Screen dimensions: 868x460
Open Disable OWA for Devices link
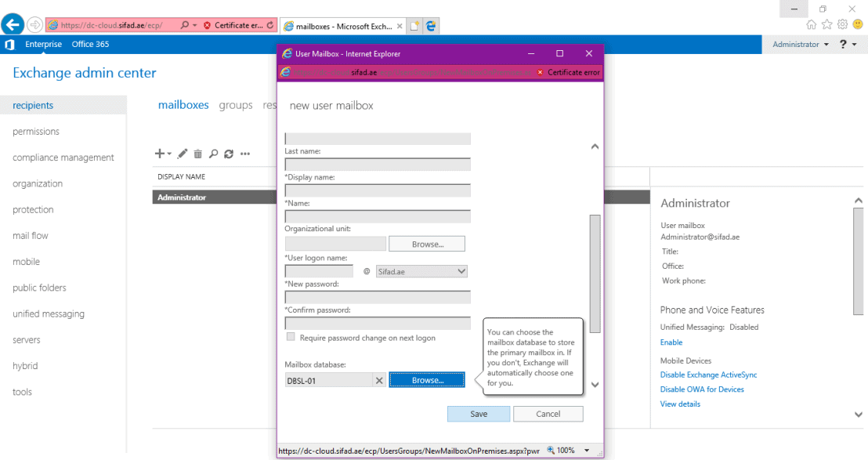701,389
